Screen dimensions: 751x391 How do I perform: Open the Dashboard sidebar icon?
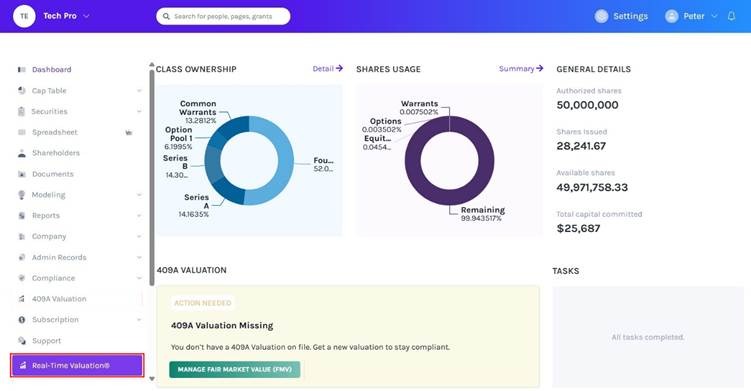pos(22,69)
